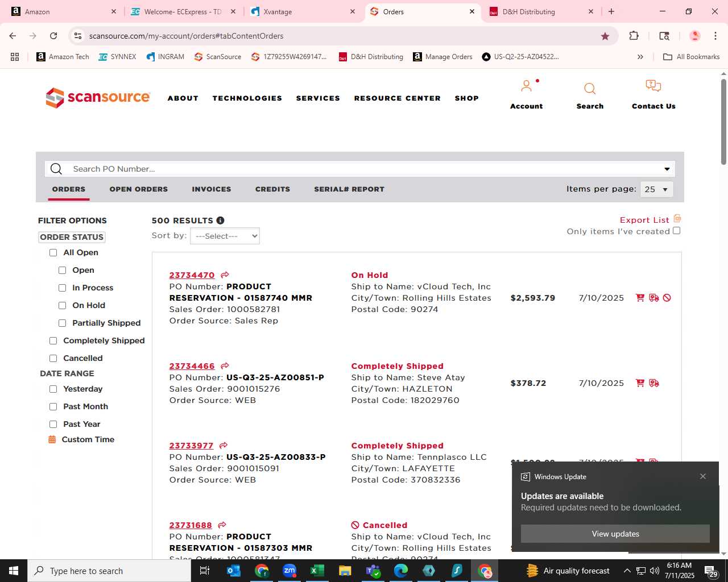Image resolution: width=728 pixels, height=582 pixels.
Task: Open the Services menu
Action: coord(318,98)
